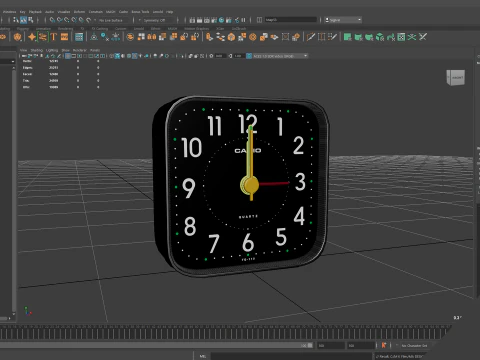Image resolution: width=480 pixels, height=360 pixels.
Task: Click the view cube in viewport corner
Action: pyautogui.click(x=456, y=78)
